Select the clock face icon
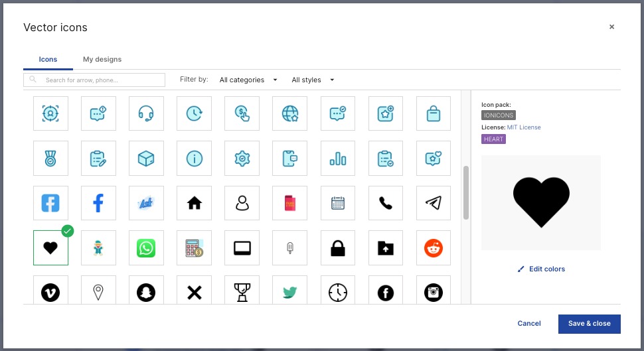This screenshot has width=644, height=351. (338, 293)
